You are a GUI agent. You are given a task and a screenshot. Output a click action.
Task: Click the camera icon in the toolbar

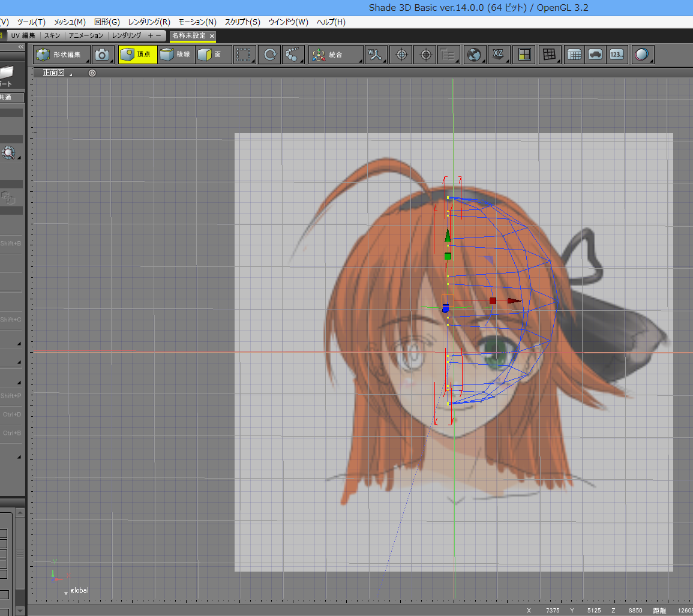click(102, 55)
